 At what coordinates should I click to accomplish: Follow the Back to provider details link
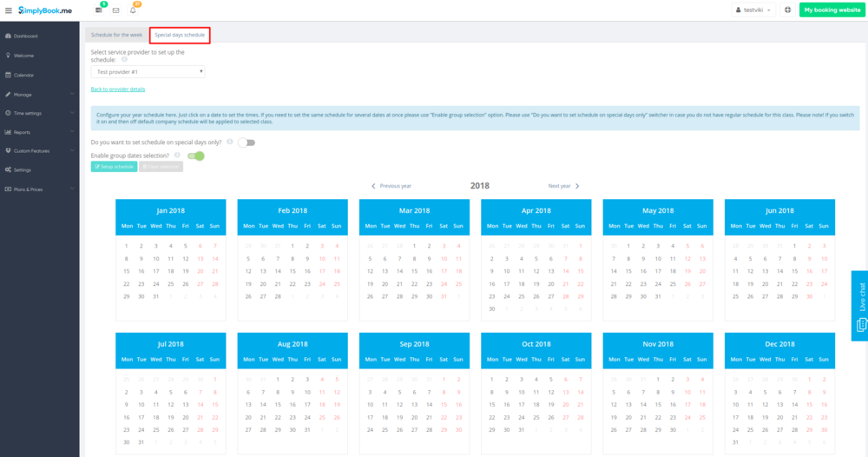coord(118,89)
